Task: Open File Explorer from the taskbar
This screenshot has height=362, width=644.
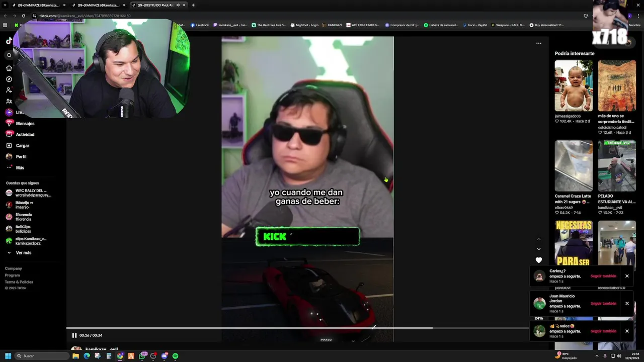Action: (75, 356)
